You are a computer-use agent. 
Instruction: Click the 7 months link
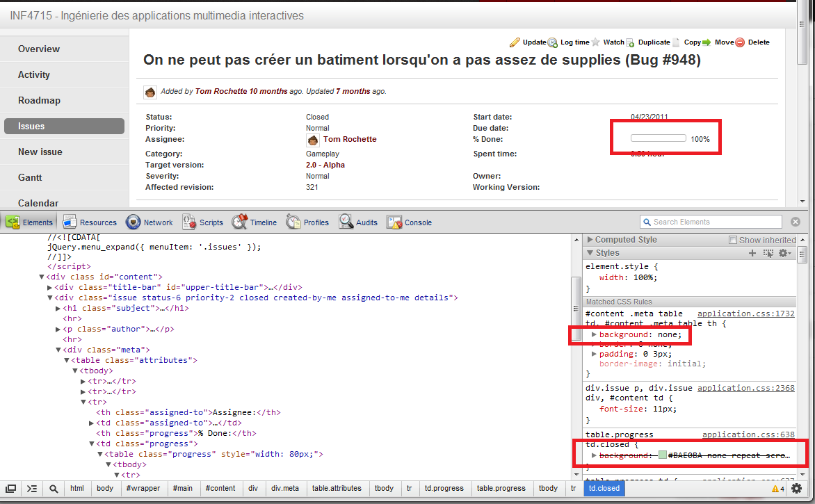(x=353, y=92)
